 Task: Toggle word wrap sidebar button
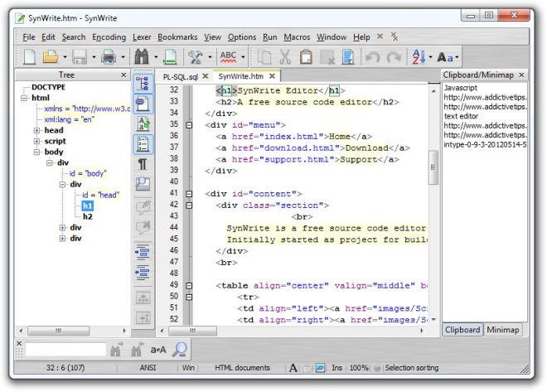coord(143,123)
